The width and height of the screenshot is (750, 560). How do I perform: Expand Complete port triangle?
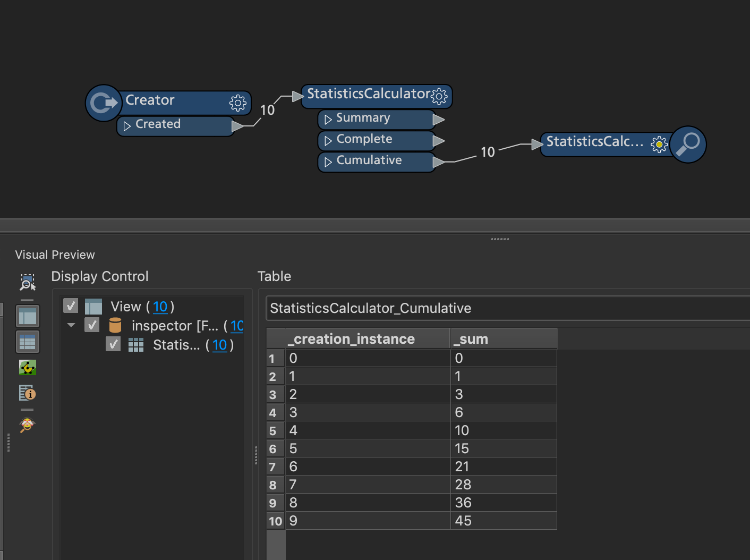328,140
